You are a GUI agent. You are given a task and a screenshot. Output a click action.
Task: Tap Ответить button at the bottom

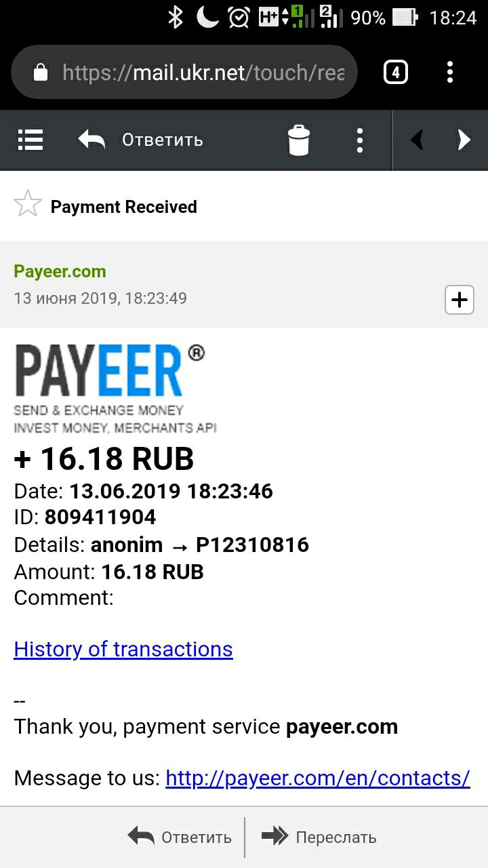[x=180, y=837]
